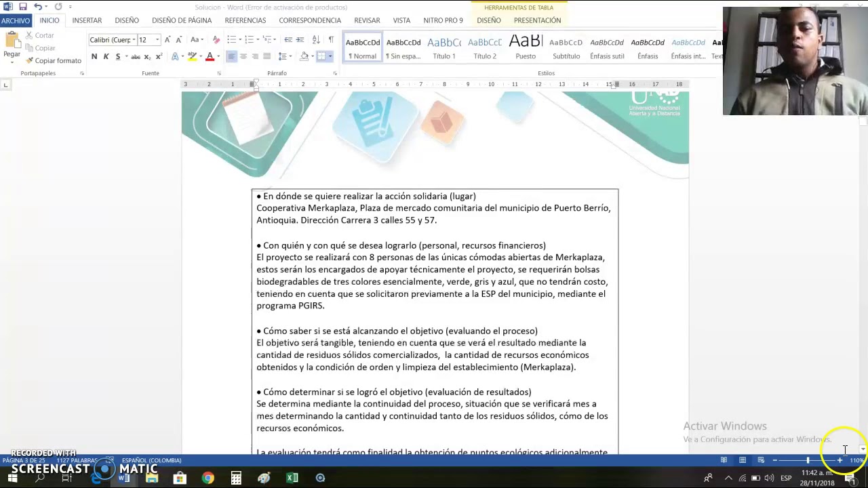The width and height of the screenshot is (868, 488).
Task: Apply the Subtítulo style
Action: pyautogui.click(x=566, y=47)
